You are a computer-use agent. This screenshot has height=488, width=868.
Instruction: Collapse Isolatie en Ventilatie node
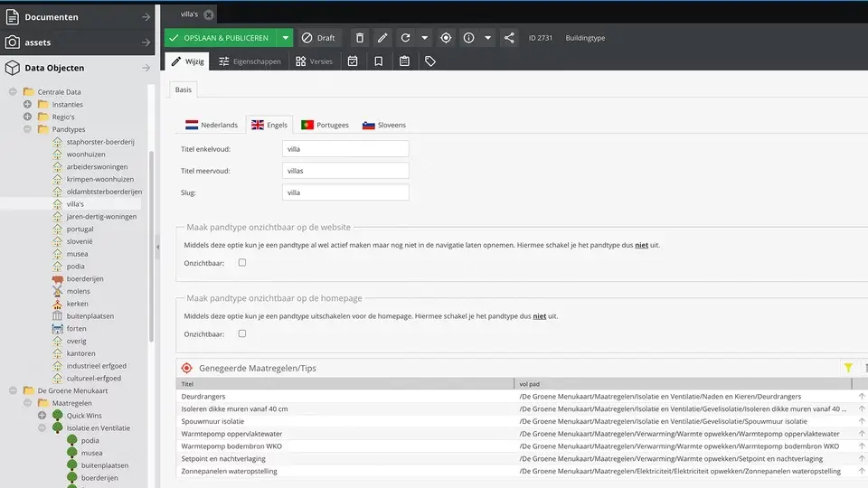pyautogui.click(x=42, y=427)
